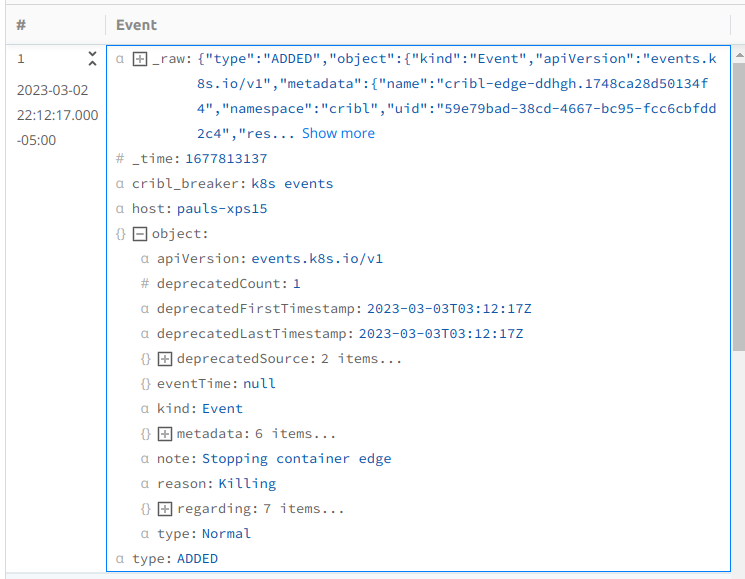This screenshot has width=745, height=579.
Task: Click object type icon beside object field
Action: point(120,234)
